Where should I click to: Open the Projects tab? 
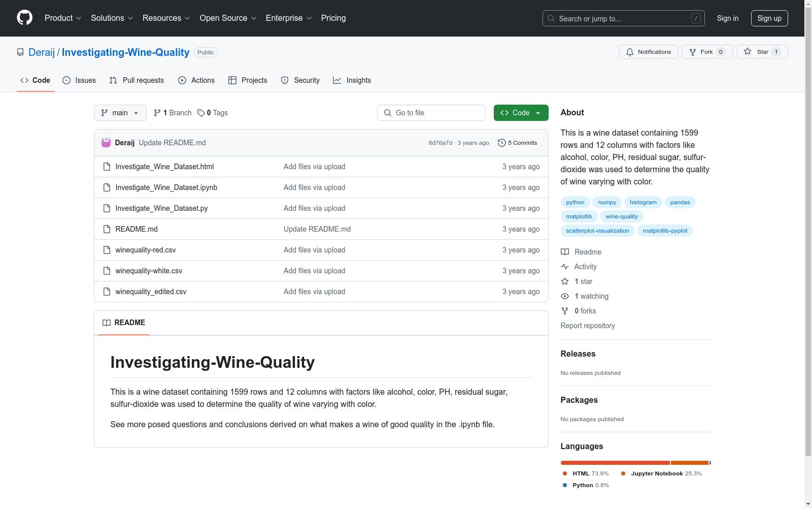(x=248, y=80)
